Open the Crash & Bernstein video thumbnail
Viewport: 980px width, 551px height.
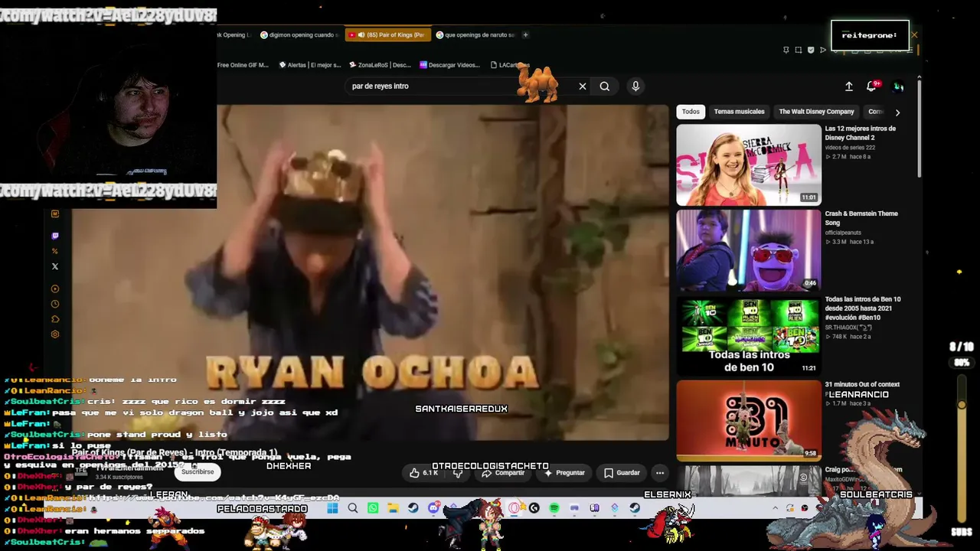pos(749,250)
